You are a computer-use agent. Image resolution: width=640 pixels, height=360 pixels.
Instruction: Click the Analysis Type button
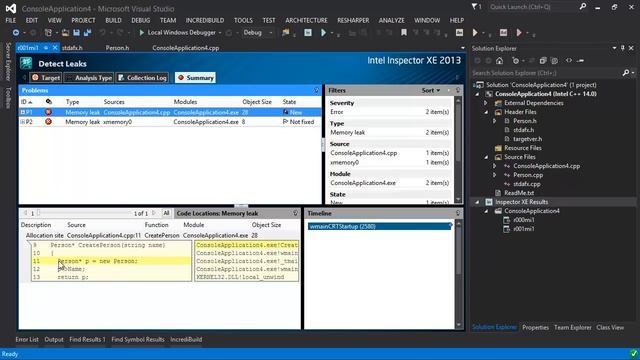pyautogui.click(x=89, y=78)
